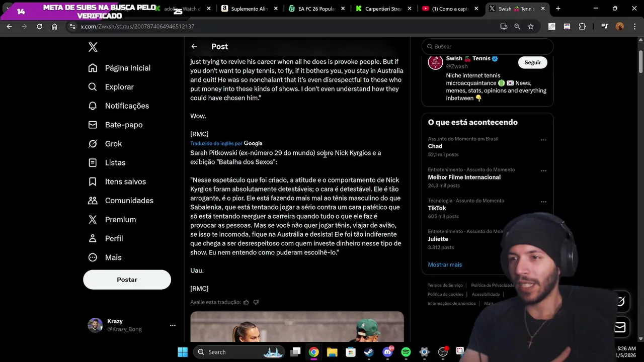Image resolution: width=644 pixels, height=362 pixels.
Task: Open Chrome from the taskbar
Action: click(x=313, y=352)
